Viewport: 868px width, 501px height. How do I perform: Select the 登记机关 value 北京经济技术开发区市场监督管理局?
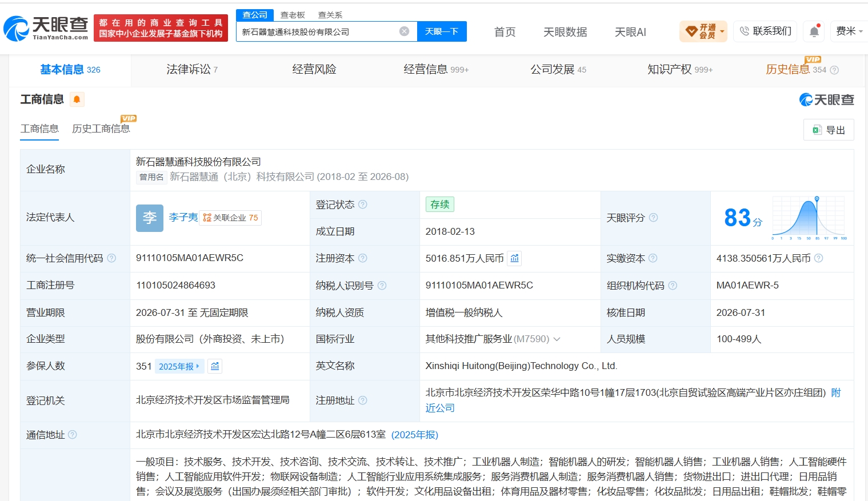tap(213, 400)
